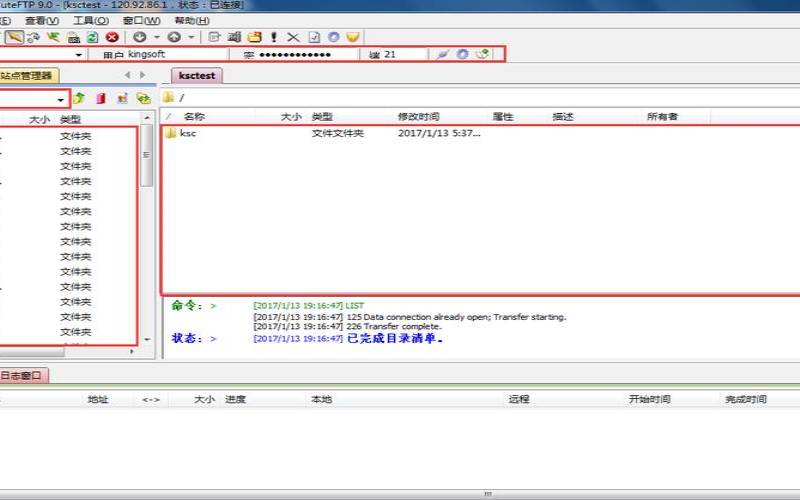Expand the host address dropdown in quick-connect bar

(x=79, y=54)
